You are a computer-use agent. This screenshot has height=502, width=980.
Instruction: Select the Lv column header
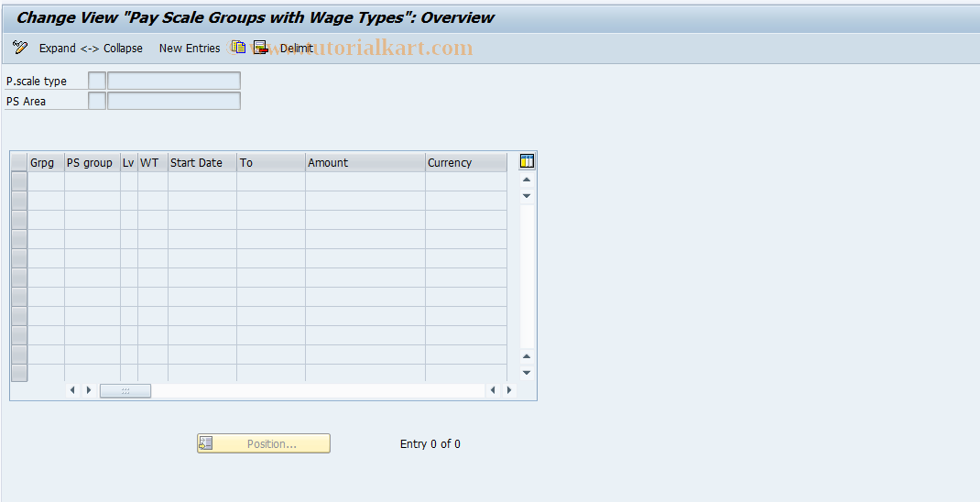[x=129, y=162]
